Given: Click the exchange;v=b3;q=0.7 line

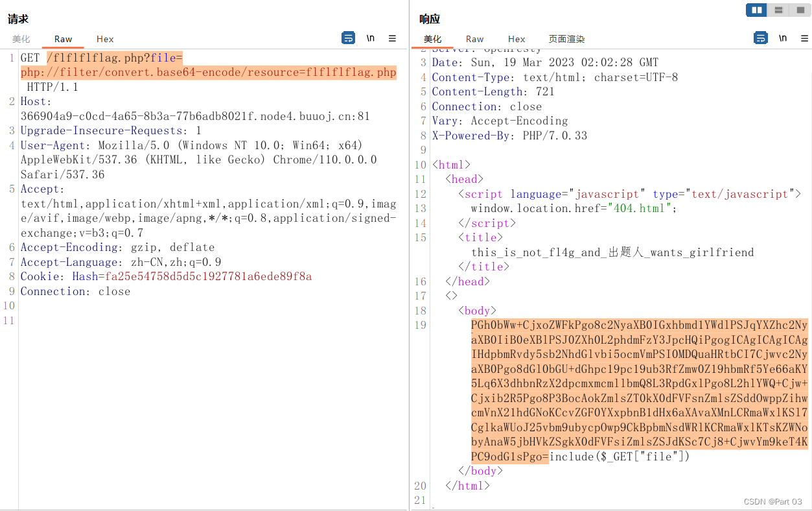Looking at the screenshot, I should 82,233.
